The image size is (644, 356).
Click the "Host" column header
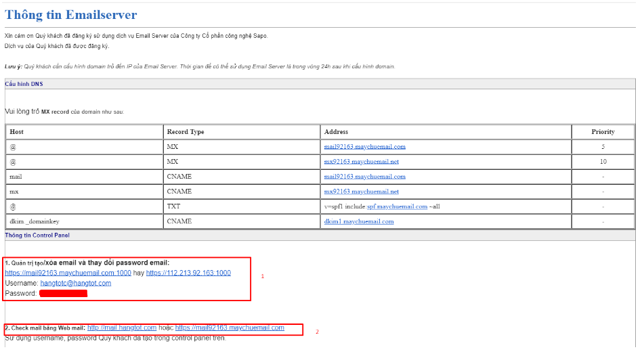coord(16,131)
